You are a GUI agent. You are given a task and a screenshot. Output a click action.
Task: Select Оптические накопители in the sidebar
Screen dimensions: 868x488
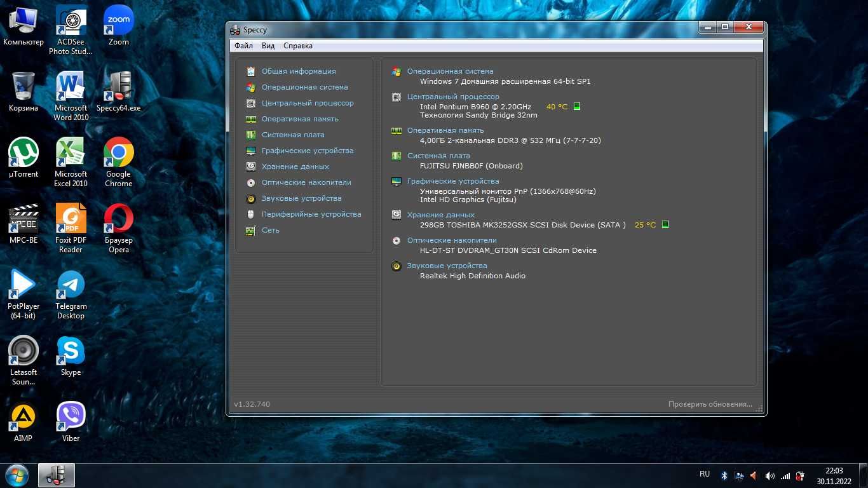pyautogui.click(x=306, y=182)
